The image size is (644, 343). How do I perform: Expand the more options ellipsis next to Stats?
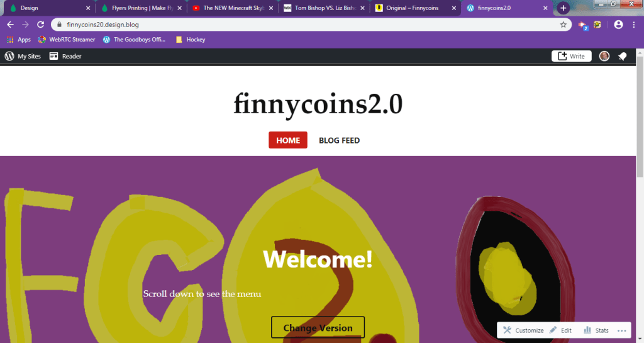point(621,330)
